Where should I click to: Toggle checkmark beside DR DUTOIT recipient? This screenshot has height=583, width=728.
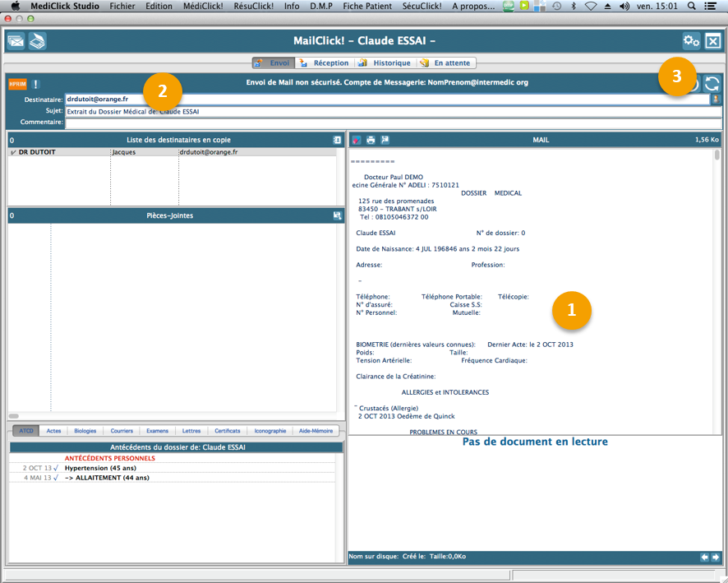point(13,152)
